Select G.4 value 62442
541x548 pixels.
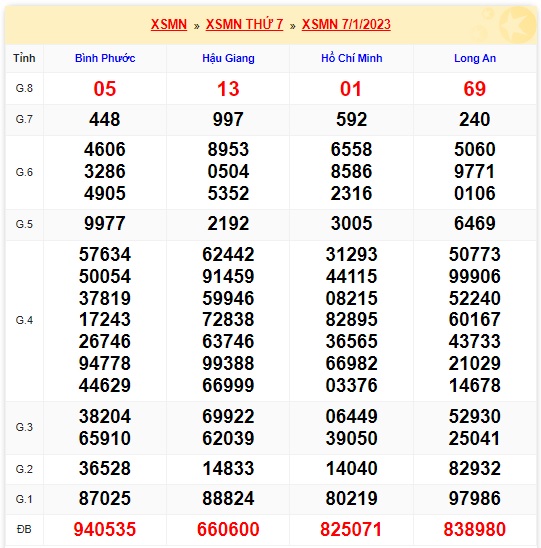click(x=228, y=254)
